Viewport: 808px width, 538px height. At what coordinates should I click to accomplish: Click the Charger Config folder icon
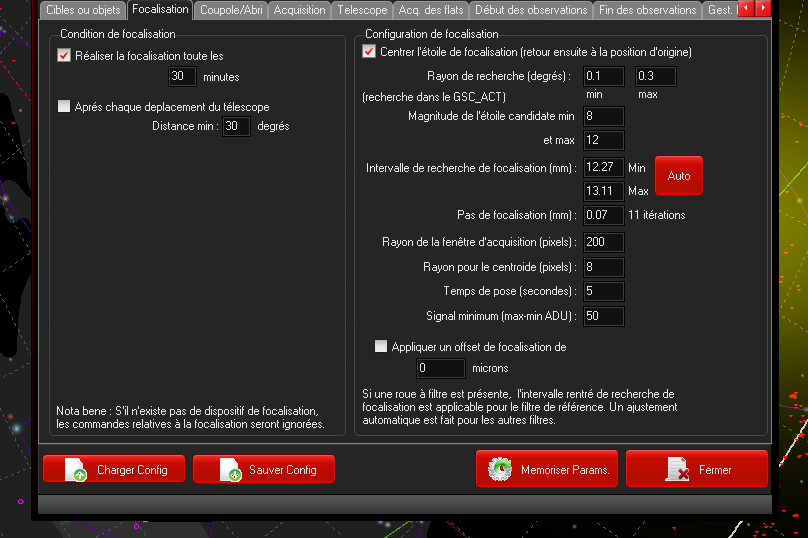pos(77,470)
